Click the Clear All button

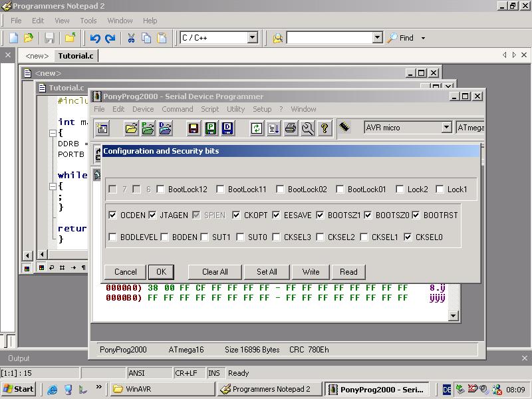[215, 272]
